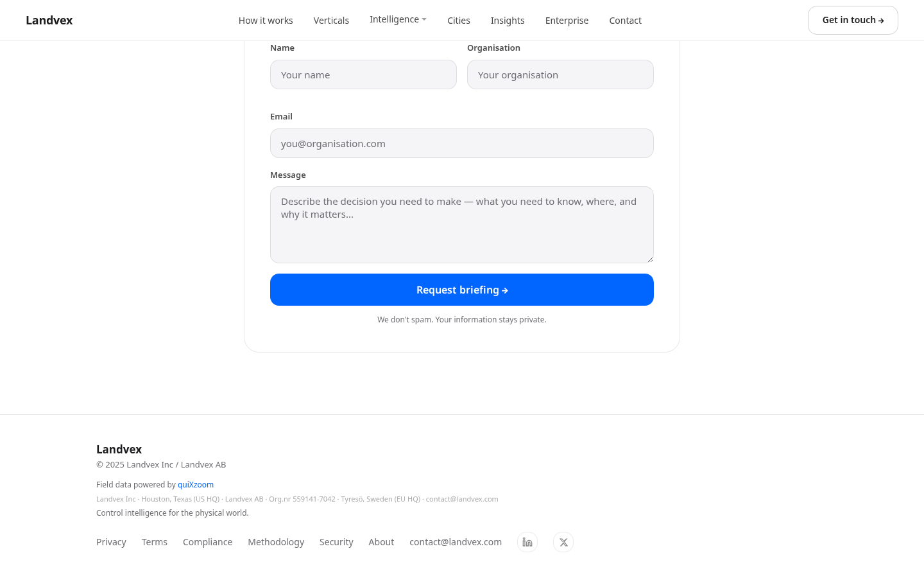Click the Email input field
The image size is (924, 578).
pyautogui.click(x=462, y=143)
